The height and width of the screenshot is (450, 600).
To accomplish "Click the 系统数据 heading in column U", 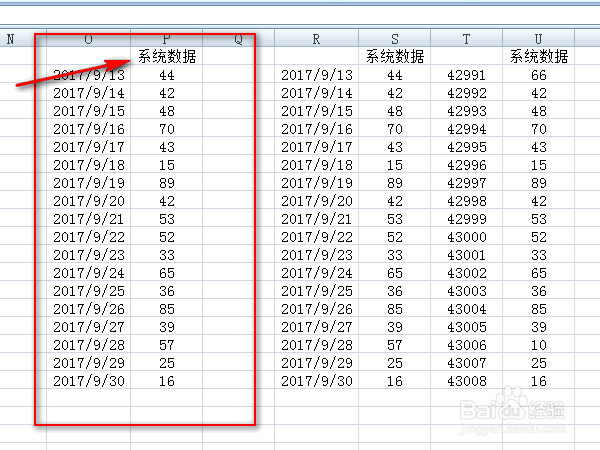I will click(539, 57).
